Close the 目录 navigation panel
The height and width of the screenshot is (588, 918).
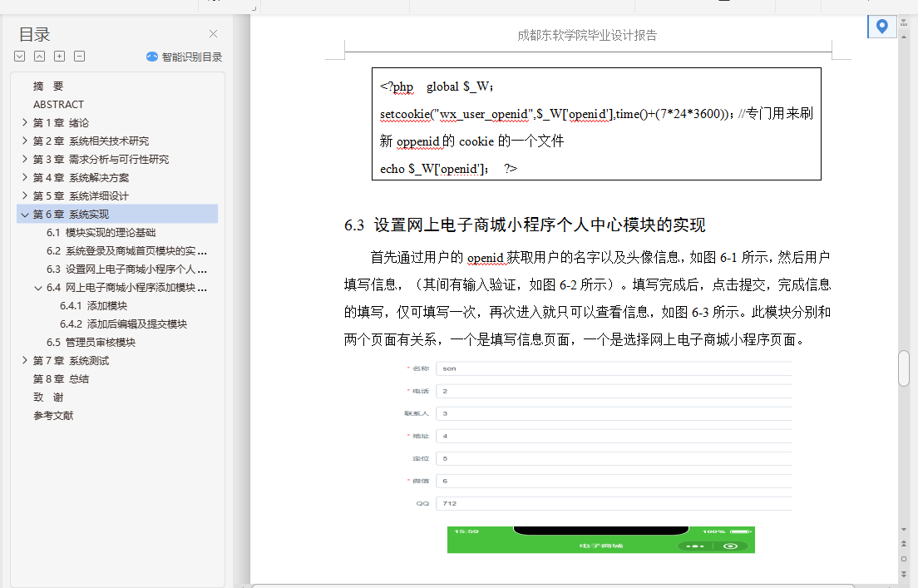coord(213,34)
